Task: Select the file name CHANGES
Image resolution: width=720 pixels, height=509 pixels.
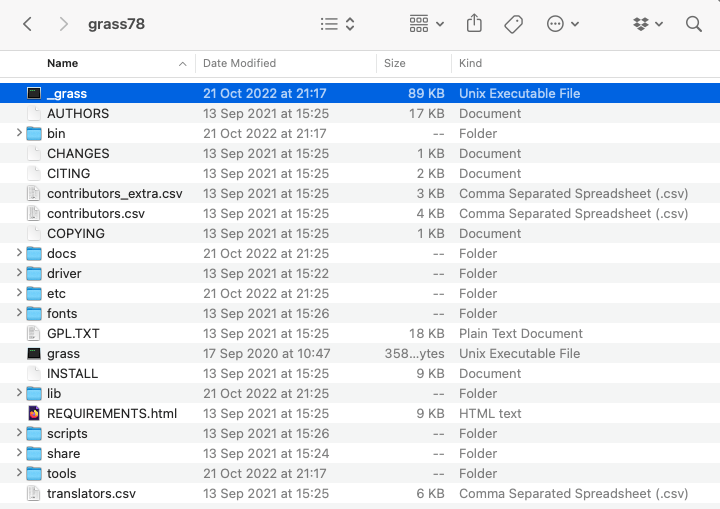Action: tap(78, 153)
